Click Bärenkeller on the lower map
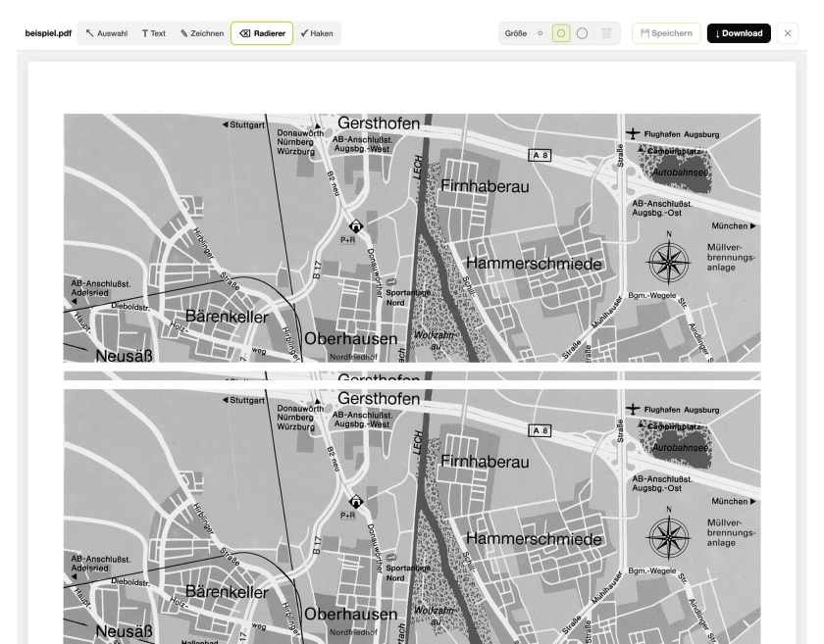This screenshot has width=824, height=644. tap(227, 592)
